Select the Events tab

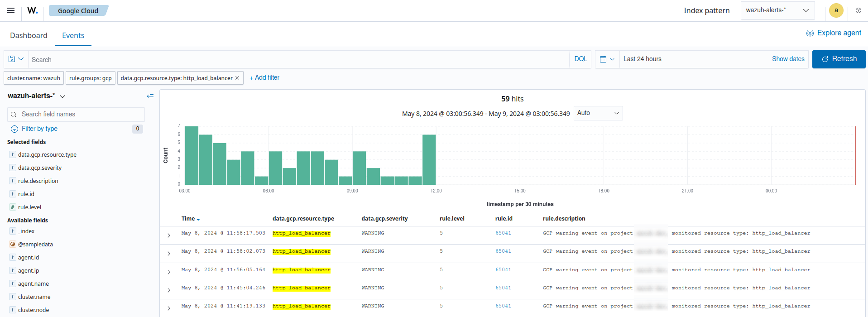pos(73,35)
